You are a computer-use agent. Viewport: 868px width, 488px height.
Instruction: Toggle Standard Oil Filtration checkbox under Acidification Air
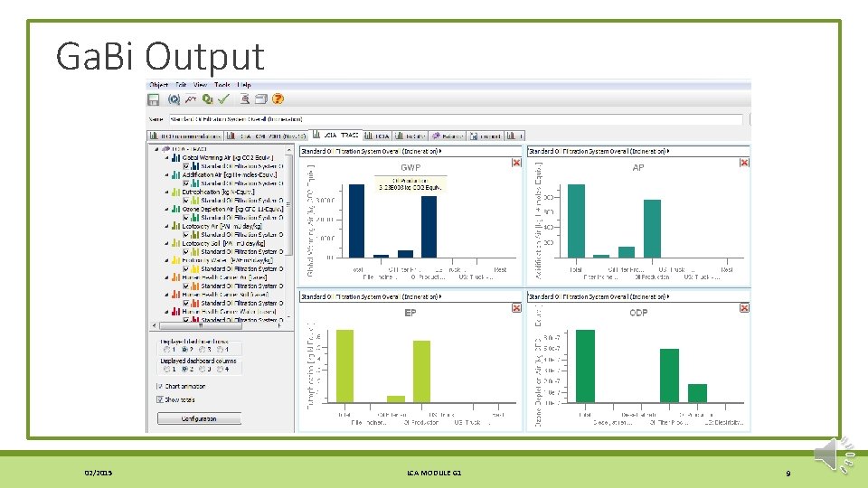point(186,183)
